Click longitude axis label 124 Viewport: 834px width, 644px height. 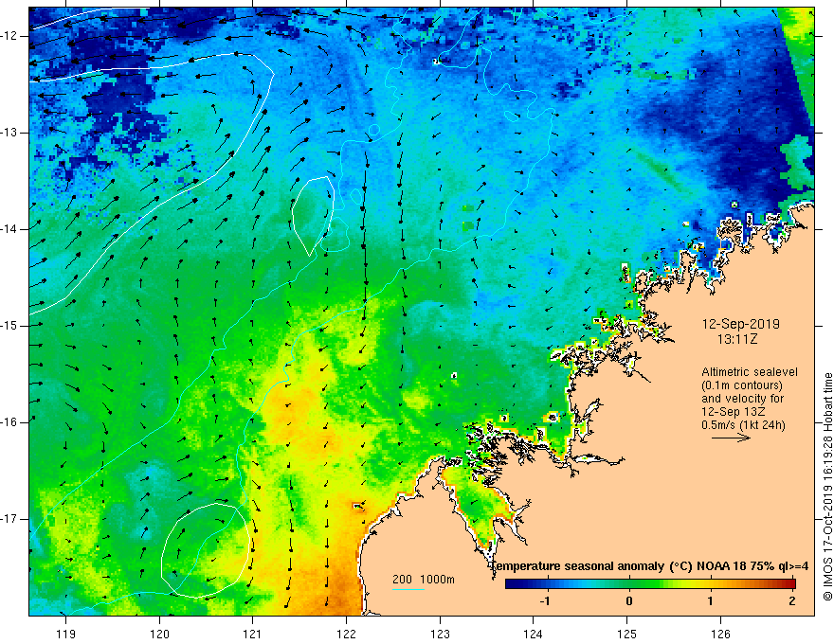tap(534, 634)
